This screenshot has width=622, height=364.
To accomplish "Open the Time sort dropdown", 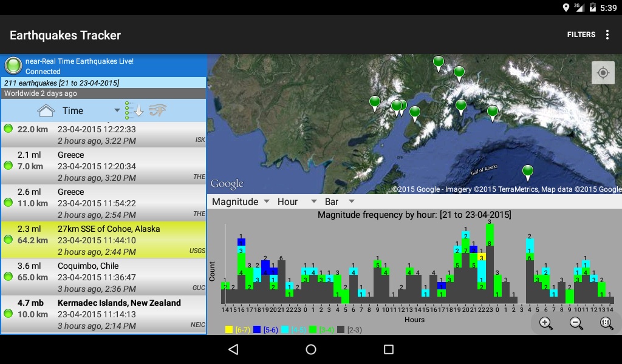I will pyautogui.click(x=91, y=110).
